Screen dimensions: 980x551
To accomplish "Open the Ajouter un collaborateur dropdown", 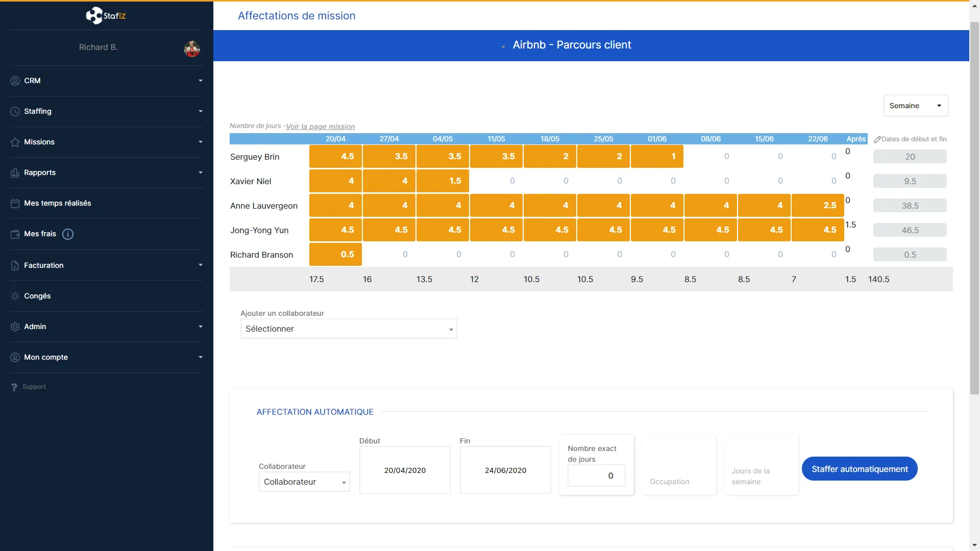I will click(349, 329).
